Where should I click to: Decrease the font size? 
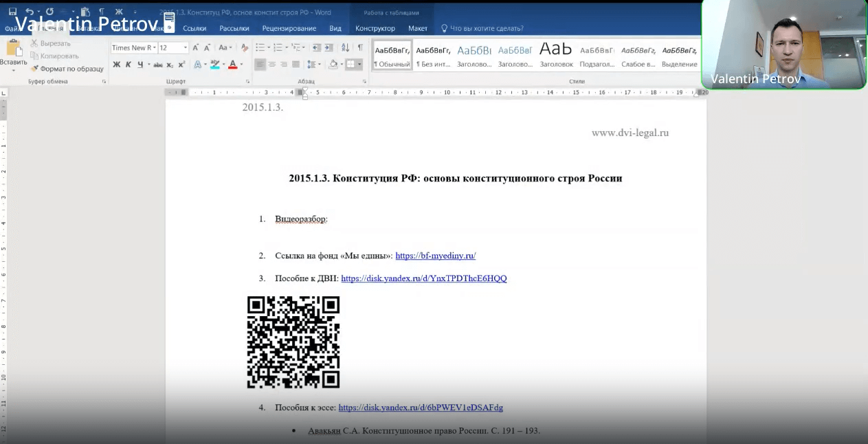click(207, 47)
